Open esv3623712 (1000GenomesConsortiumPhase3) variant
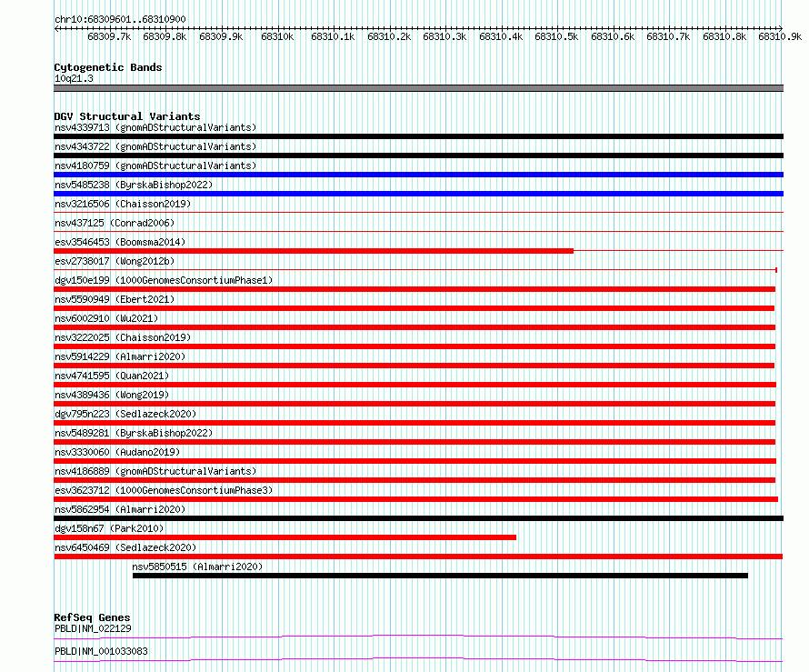 click(164, 490)
